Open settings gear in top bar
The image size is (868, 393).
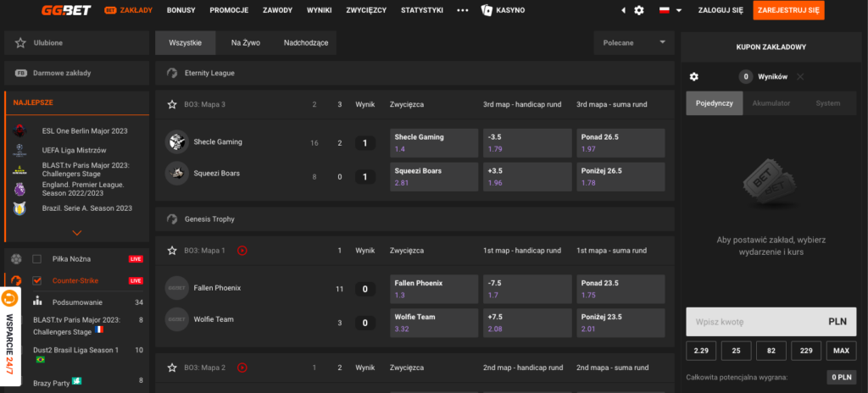click(639, 10)
